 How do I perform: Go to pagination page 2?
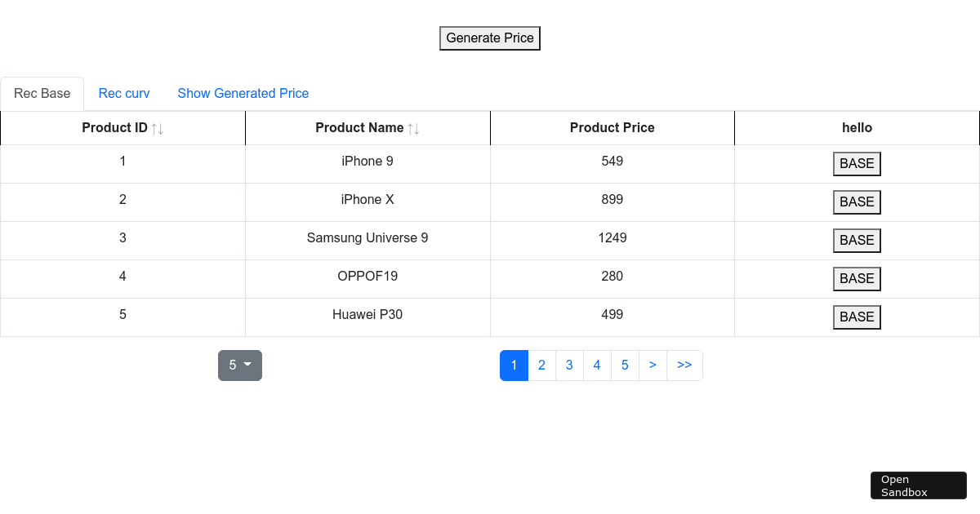tap(541, 366)
